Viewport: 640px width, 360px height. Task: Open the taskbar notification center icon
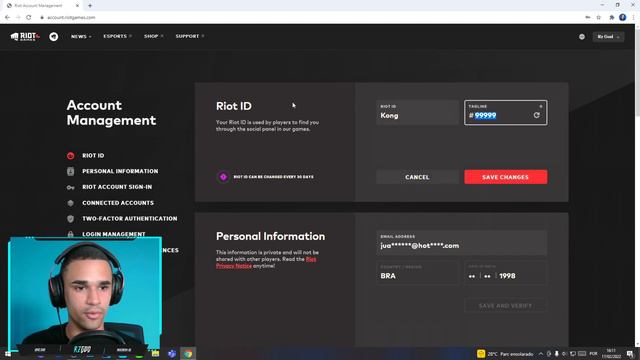[x=630, y=354]
